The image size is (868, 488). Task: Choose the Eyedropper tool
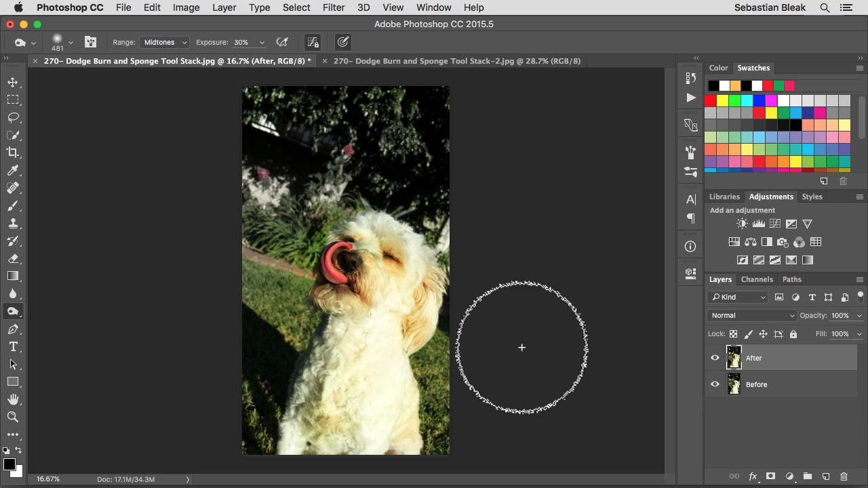pyautogui.click(x=13, y=170)
